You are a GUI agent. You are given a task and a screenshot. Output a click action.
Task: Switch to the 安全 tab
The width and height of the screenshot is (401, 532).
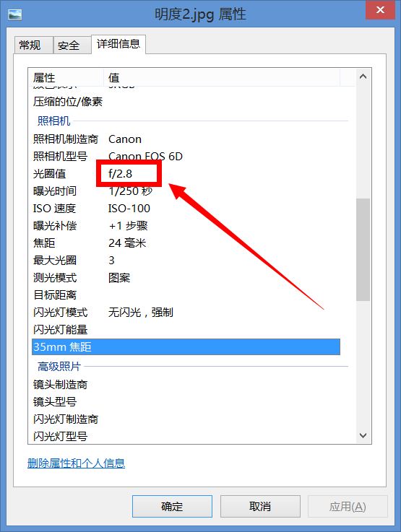(72, 45)
